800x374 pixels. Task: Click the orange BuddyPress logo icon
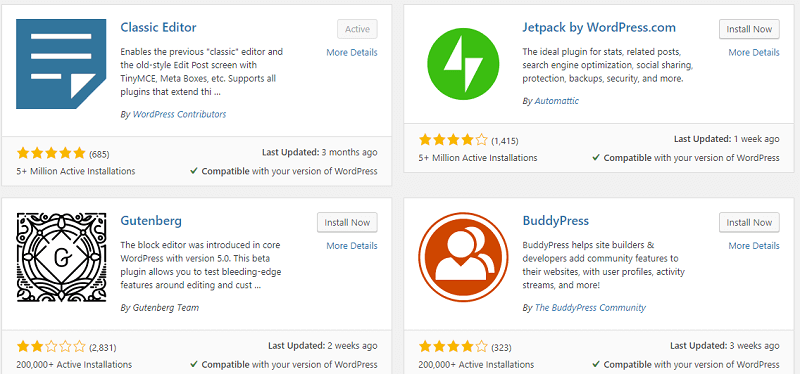[463, 257]
